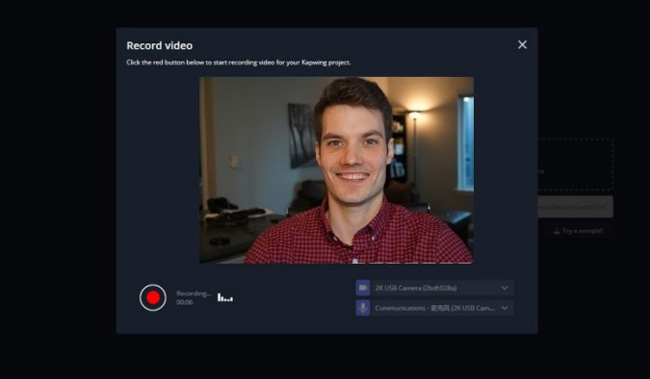
Task: Select the Communications microphone device name
Action: (434, 308)
